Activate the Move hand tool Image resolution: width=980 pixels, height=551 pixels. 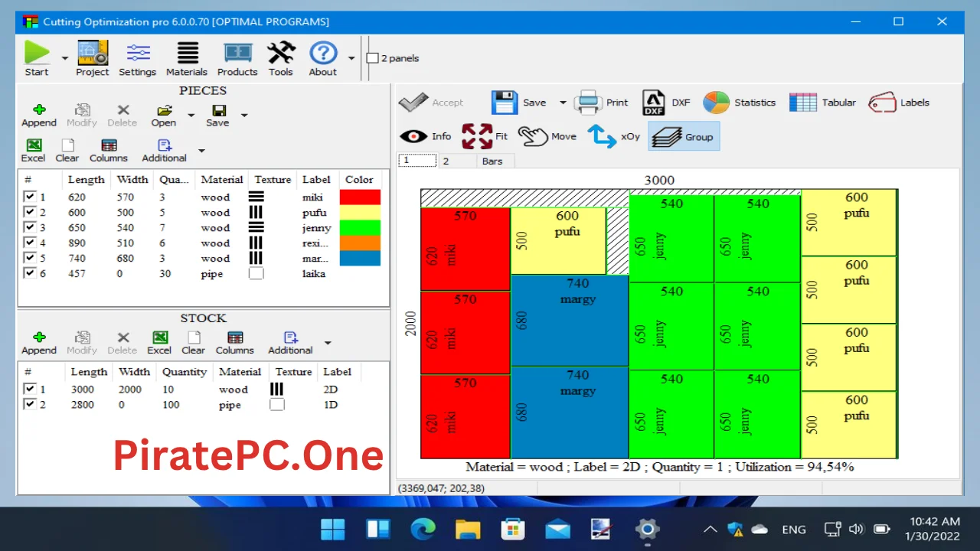(x=547, y=136)
